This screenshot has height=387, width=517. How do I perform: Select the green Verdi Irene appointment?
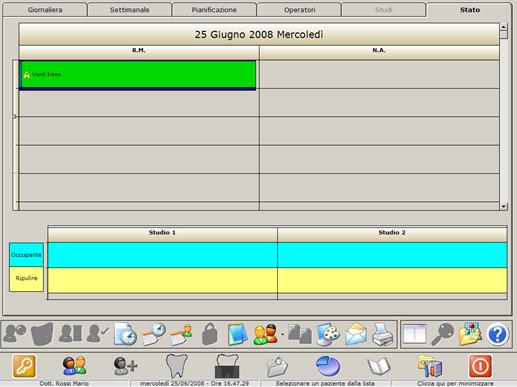(138, 75)
